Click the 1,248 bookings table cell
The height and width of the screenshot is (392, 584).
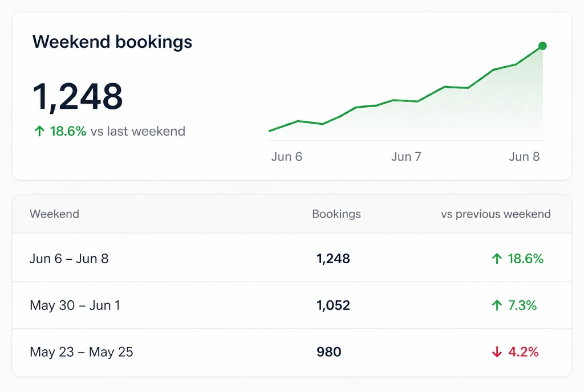click(333, 259)
